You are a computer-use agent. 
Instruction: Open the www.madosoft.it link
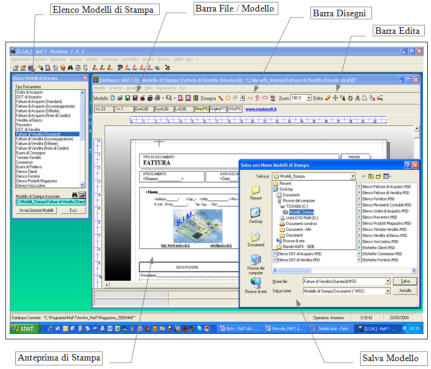point(261,109)
